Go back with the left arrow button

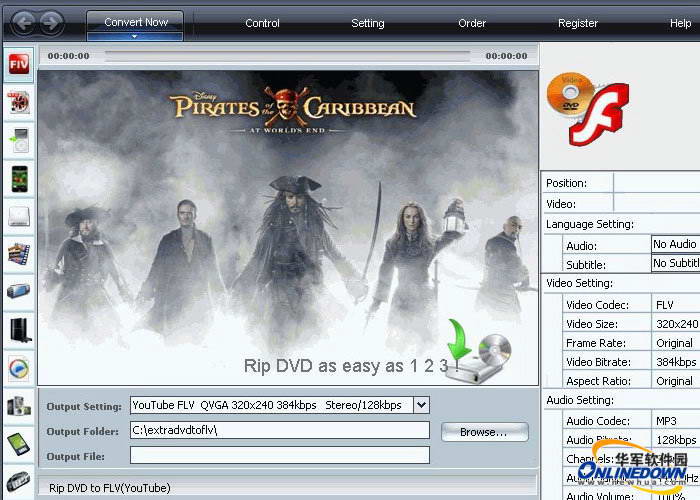(23, 22)
